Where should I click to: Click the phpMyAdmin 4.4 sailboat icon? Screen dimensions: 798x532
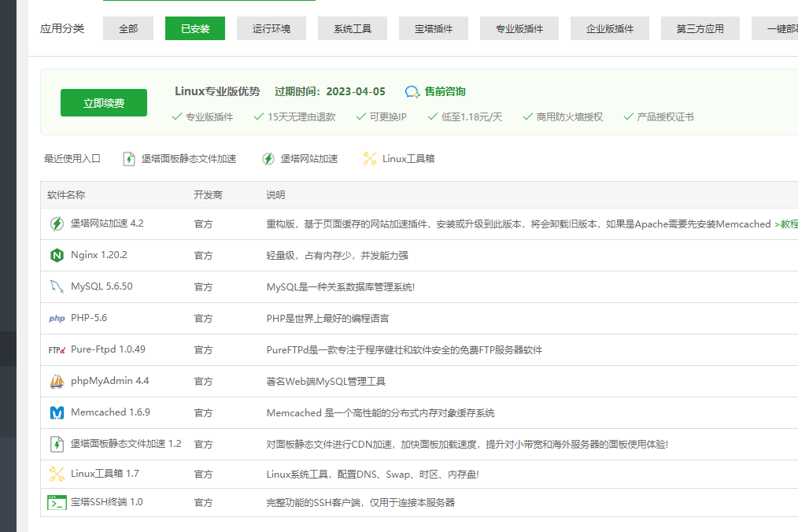coord(57,382)
